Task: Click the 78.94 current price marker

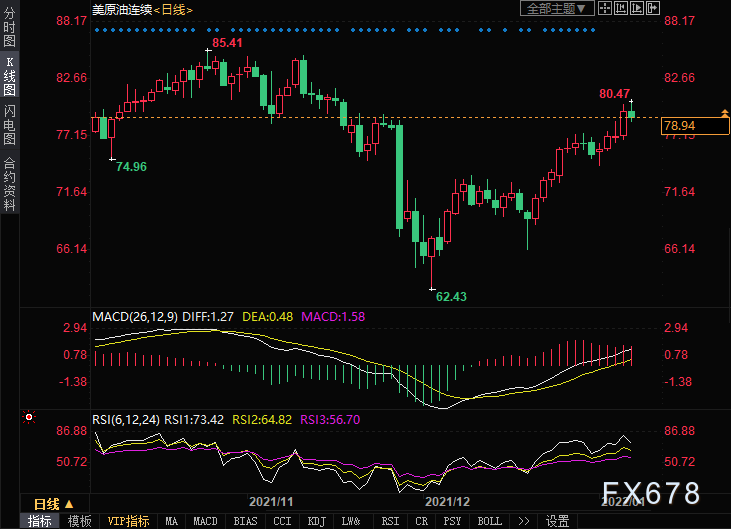Action: pyautogui.click(x=693, y=125)
